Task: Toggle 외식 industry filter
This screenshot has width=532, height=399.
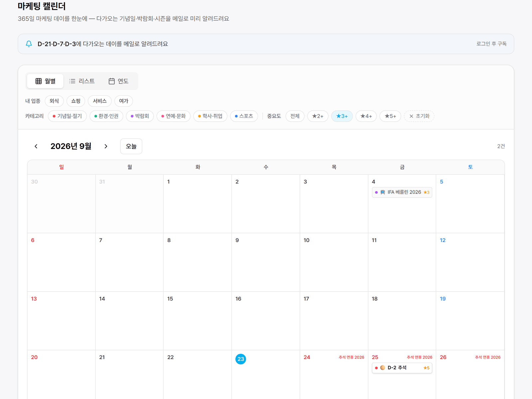Action: (x=54, y=101)
